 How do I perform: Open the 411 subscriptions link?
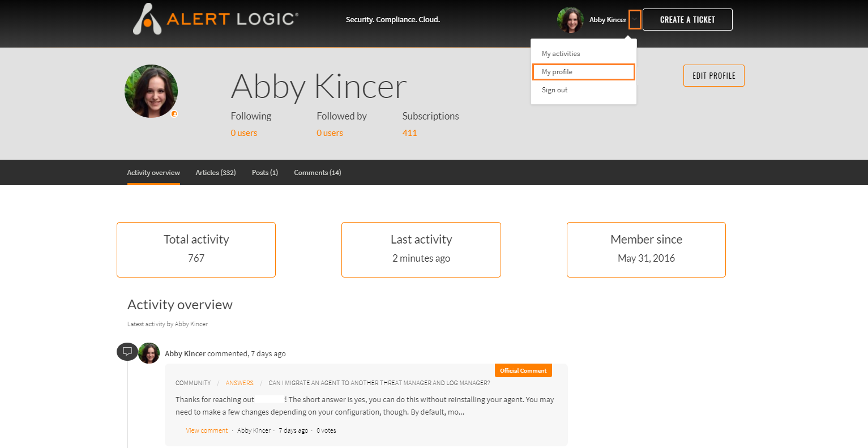(409, 133)
